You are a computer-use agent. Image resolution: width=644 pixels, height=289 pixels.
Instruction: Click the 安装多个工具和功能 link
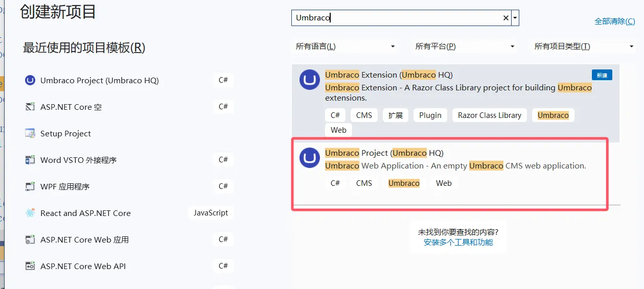click(458, 242)
